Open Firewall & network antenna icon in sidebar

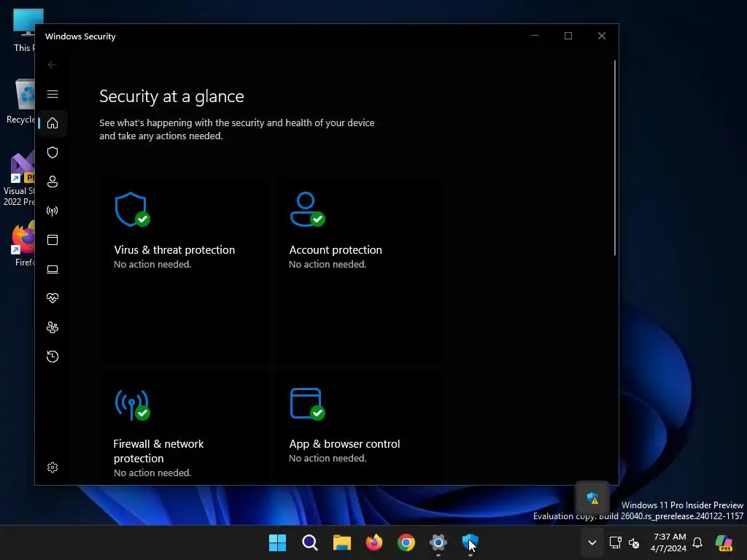(53, 211)
